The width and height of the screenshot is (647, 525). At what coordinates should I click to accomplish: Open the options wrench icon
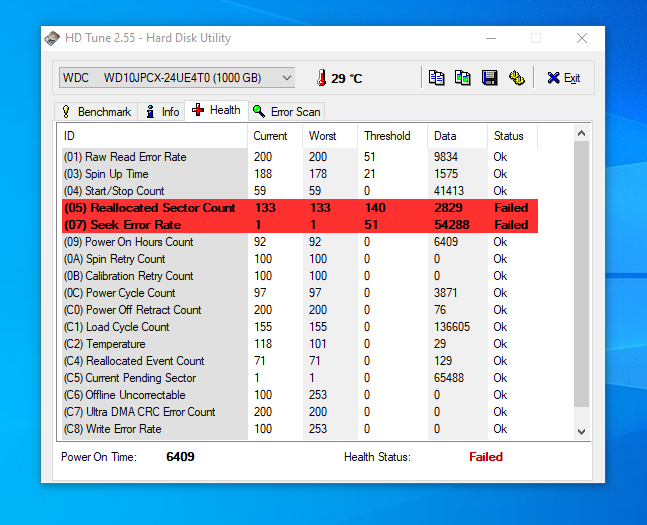pos(516,78)
